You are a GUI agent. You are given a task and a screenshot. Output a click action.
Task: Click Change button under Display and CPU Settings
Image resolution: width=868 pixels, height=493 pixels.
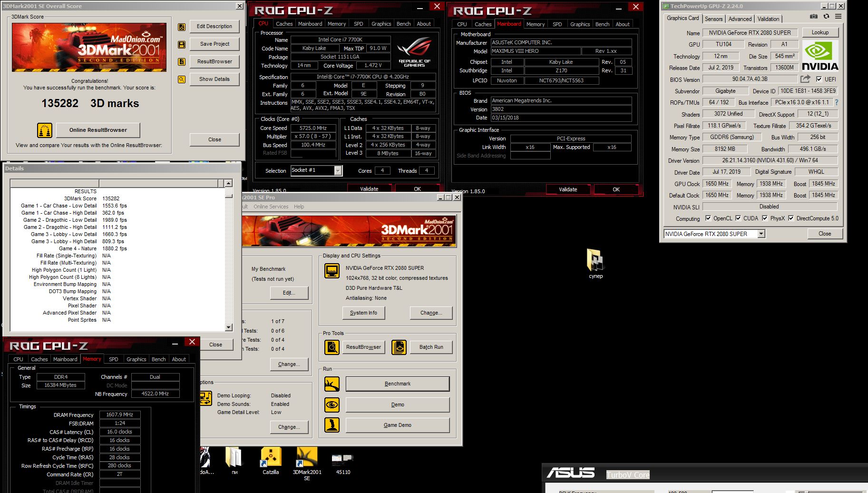point(431,313)
